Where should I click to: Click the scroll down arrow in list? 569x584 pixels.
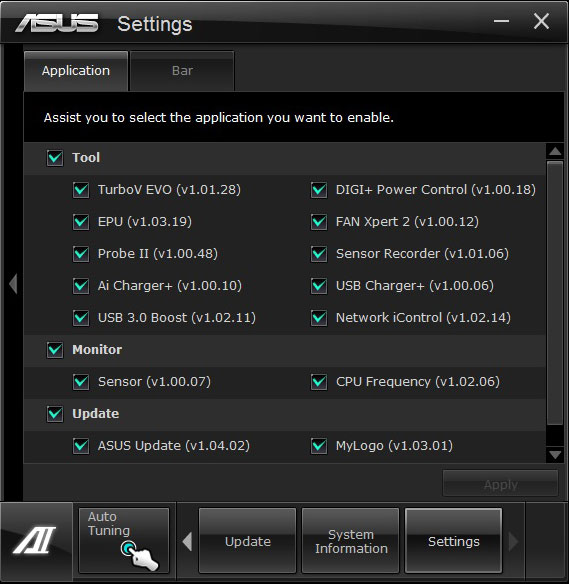click(555, 454)
